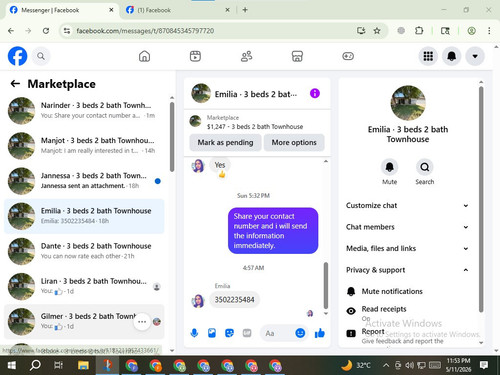Image resolution: width=500 pixels, height=375 pixels.
Task: Select Mute notifications option
Action: tap(407, 291)
